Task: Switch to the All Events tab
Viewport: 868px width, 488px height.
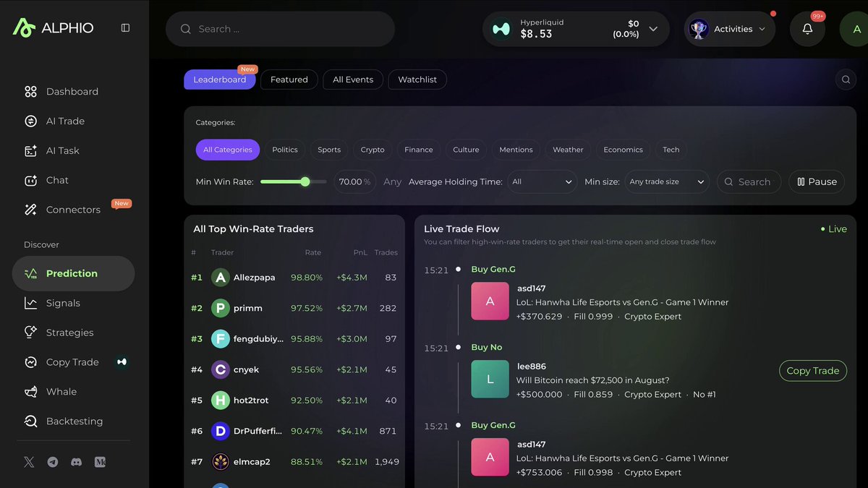Action: 353,80
